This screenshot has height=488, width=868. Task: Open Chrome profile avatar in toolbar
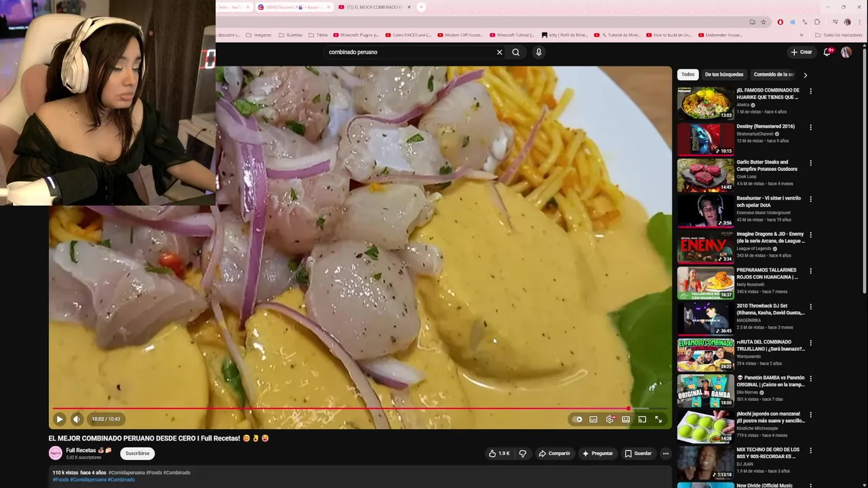(847, 22)
